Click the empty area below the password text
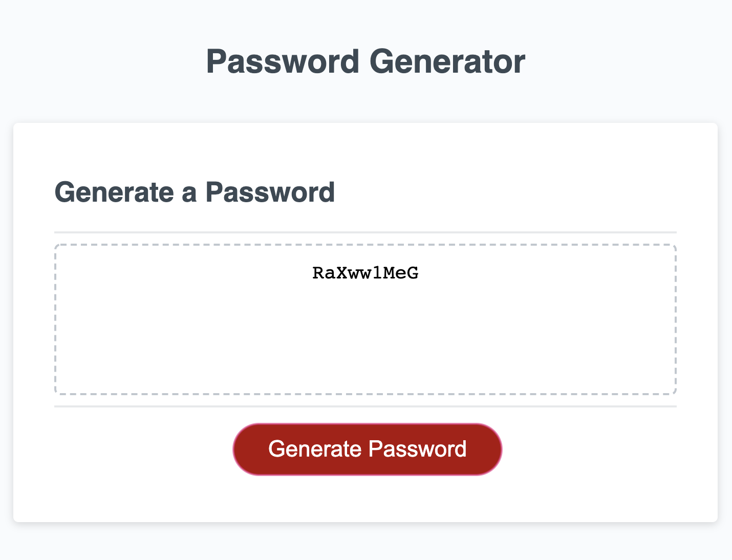732x560 pixels. pyautogui.click(x=365, y=348)
